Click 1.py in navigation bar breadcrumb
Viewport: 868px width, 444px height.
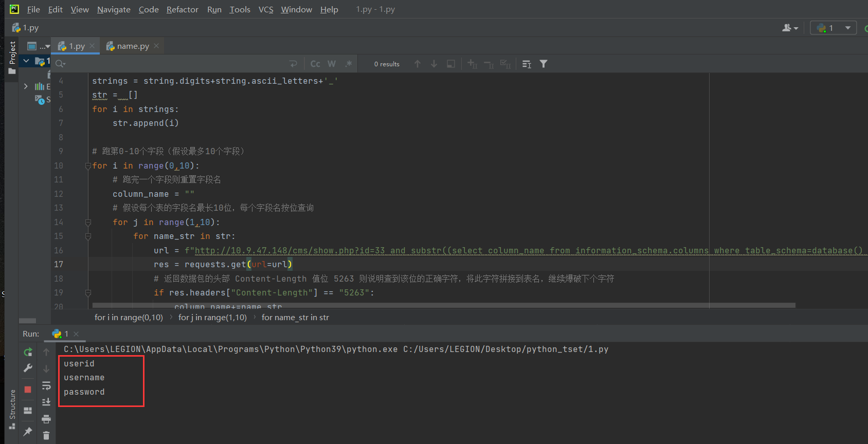pyautogui.click(x=26, y=28)
